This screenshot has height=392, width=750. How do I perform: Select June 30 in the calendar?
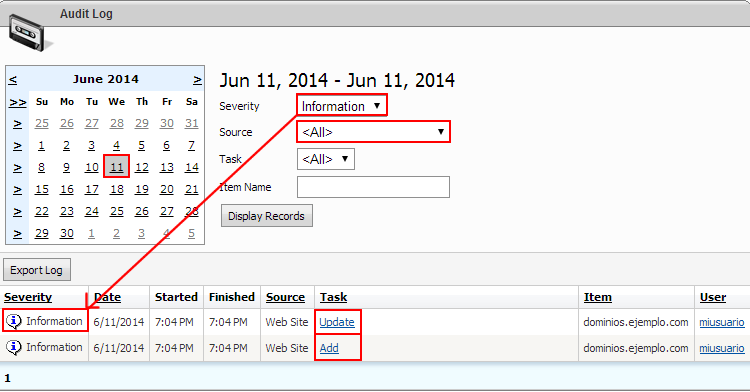click(66, 233)
